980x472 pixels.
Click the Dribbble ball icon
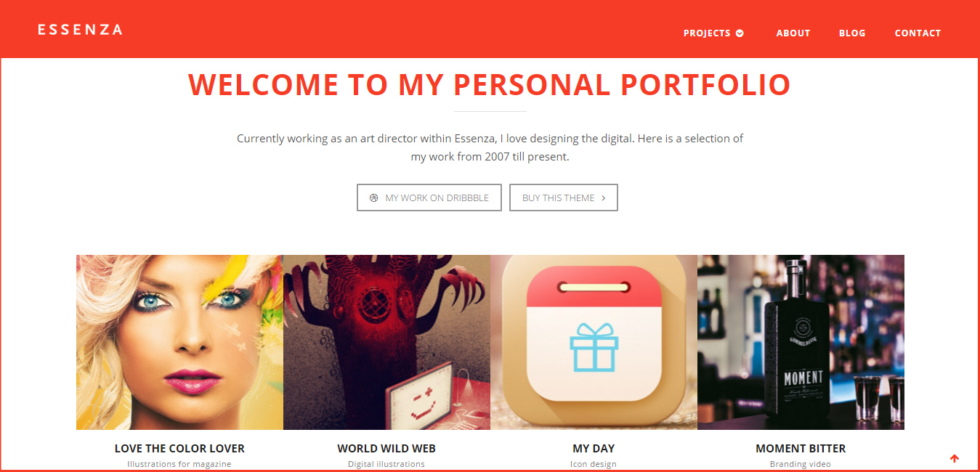[x=374, y=198]
